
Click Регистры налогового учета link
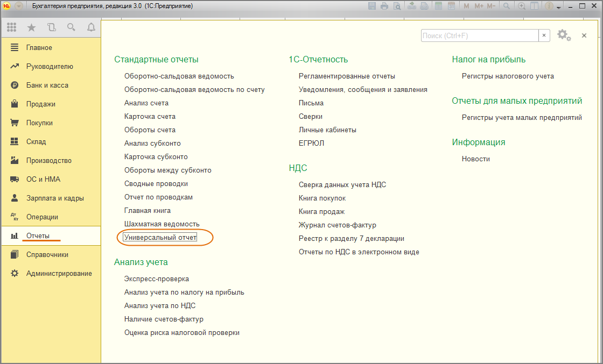508,76
